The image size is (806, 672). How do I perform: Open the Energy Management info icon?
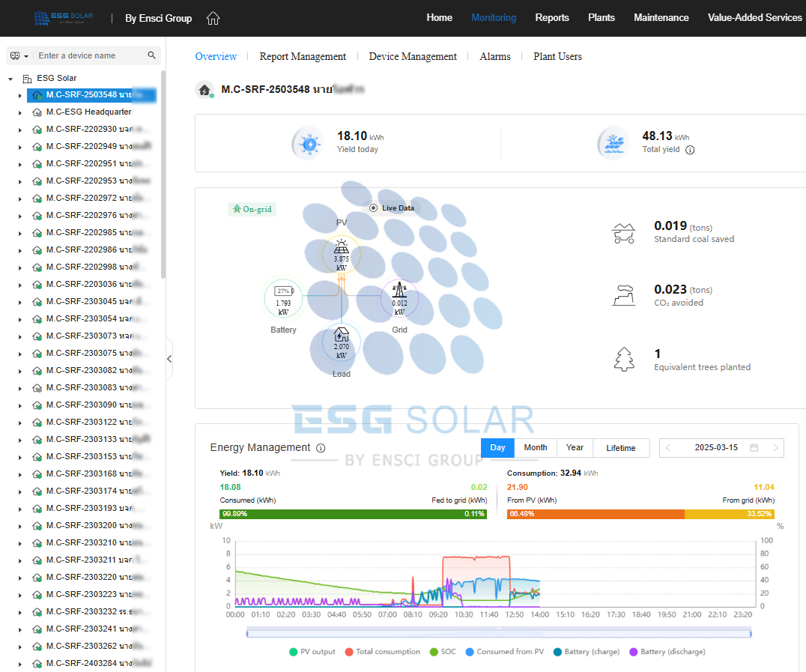tap(321, 448)
